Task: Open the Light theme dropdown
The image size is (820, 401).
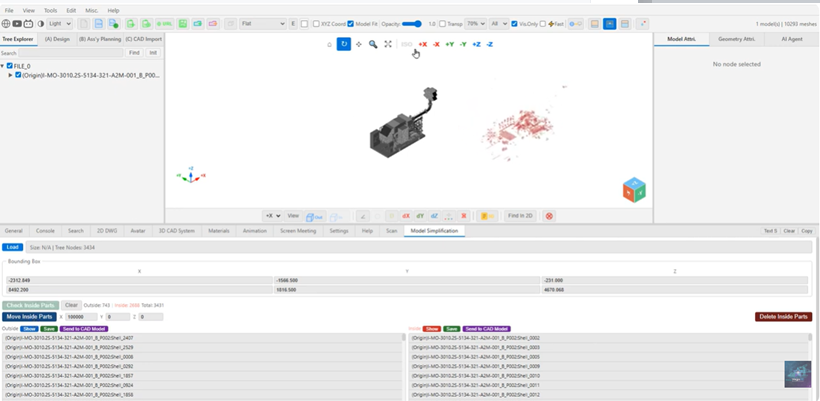Action: point(60,24)
